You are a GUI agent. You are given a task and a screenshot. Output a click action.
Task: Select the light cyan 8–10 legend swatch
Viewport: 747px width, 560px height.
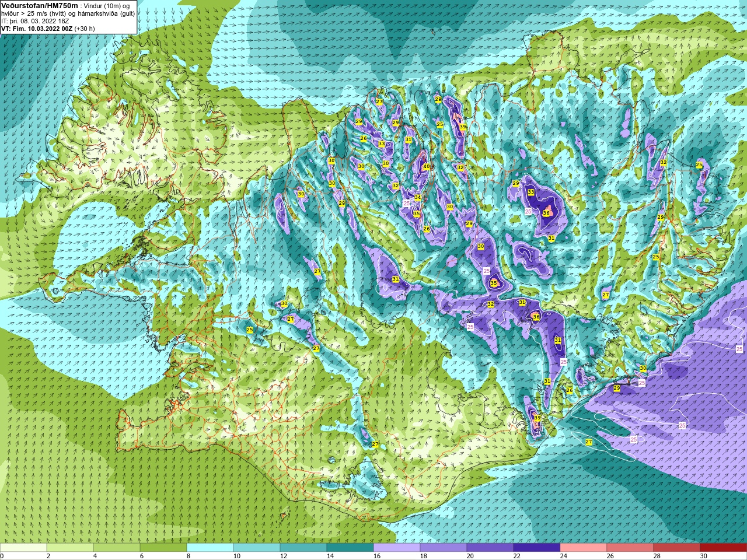click(210, 548)
